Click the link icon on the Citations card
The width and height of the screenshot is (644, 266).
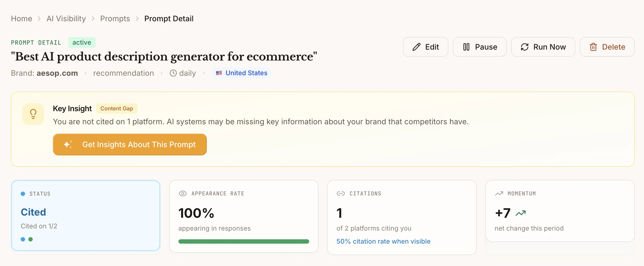point(340,193)
